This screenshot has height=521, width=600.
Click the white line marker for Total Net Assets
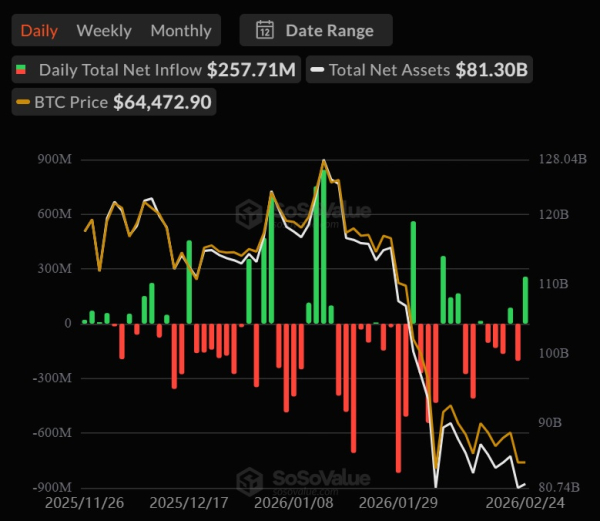(317, 71)
